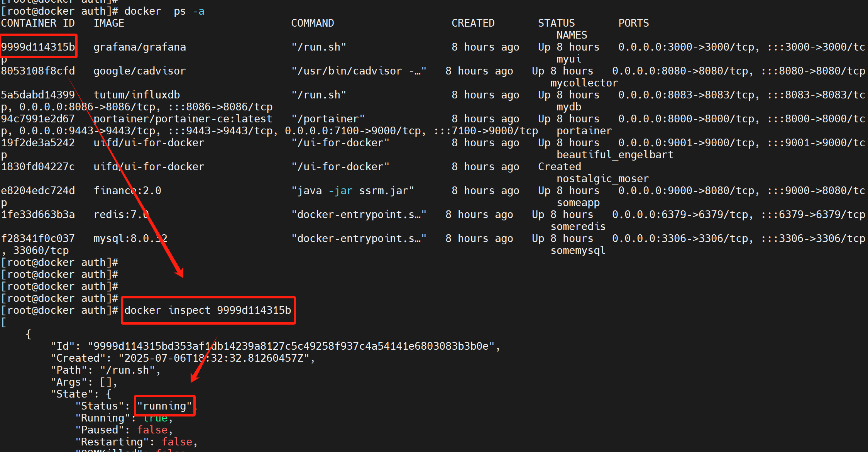Click the CONTAINER ID column header
The image size is (868, 452).
38,23
